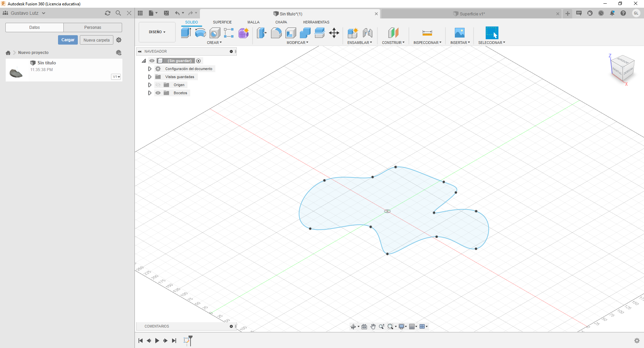Click the refresh icon in the data panel

click(x=108, y=13)
